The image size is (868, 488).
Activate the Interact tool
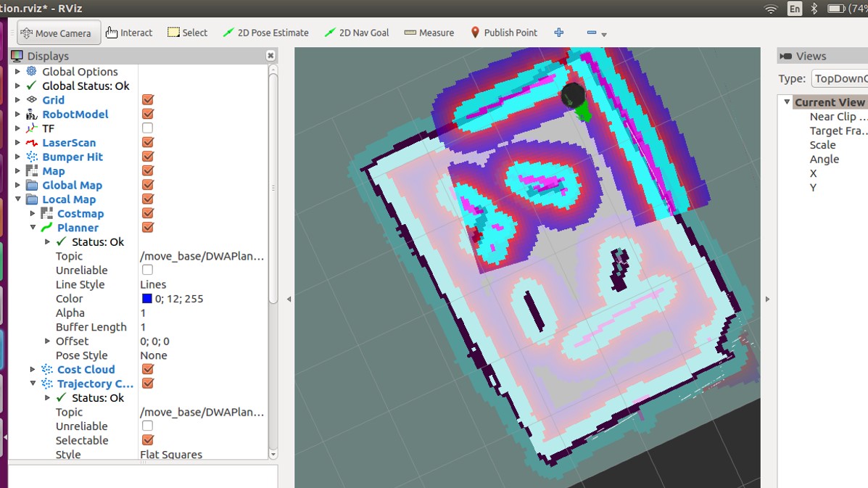click(x=129, y=33)
